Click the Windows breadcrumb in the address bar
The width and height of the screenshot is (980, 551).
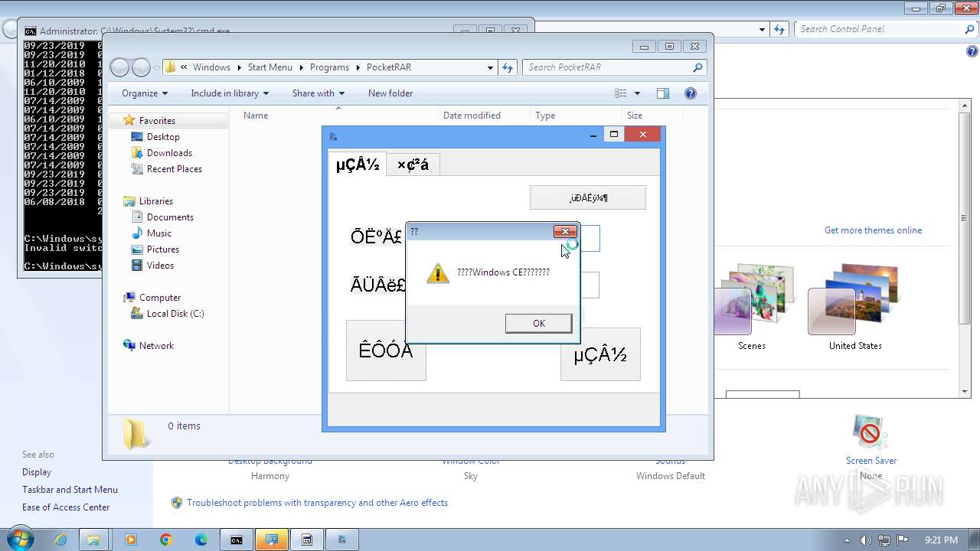point(211,67)
